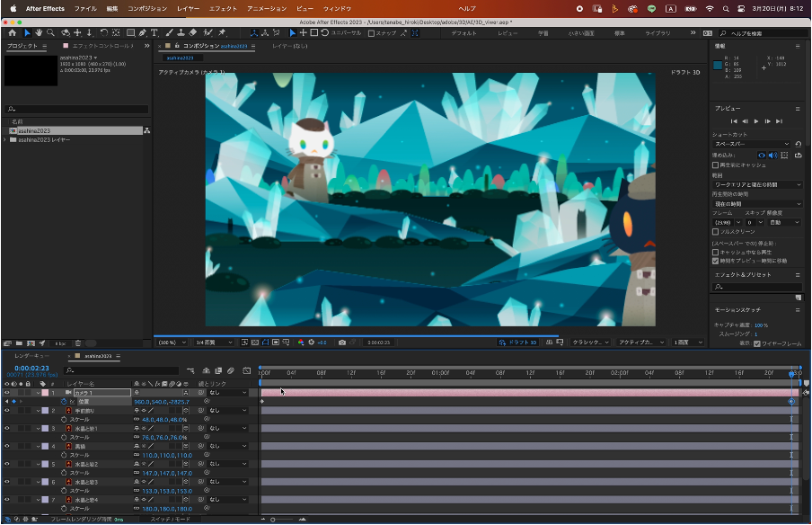This screenshot has height=525, width=812.
Task: Click the timecode 0:00:02:23 in timeline
Action: click(x=31, y=368)
